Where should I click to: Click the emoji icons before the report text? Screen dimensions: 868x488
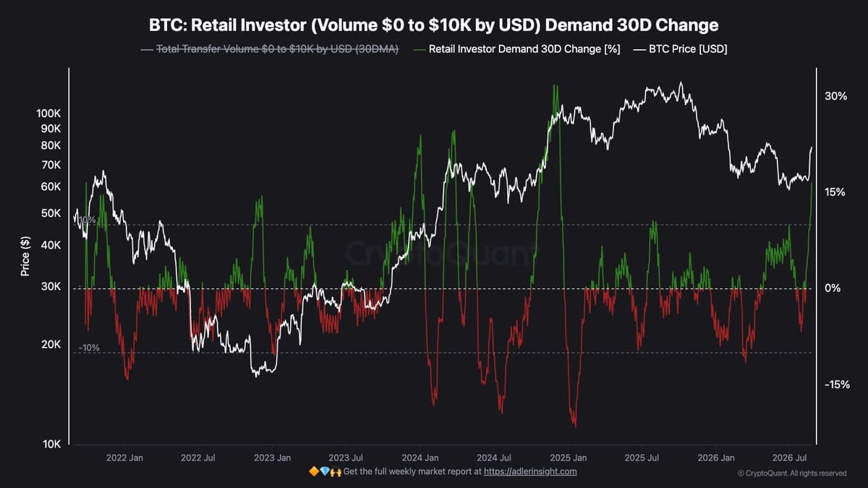pos(325,471)
